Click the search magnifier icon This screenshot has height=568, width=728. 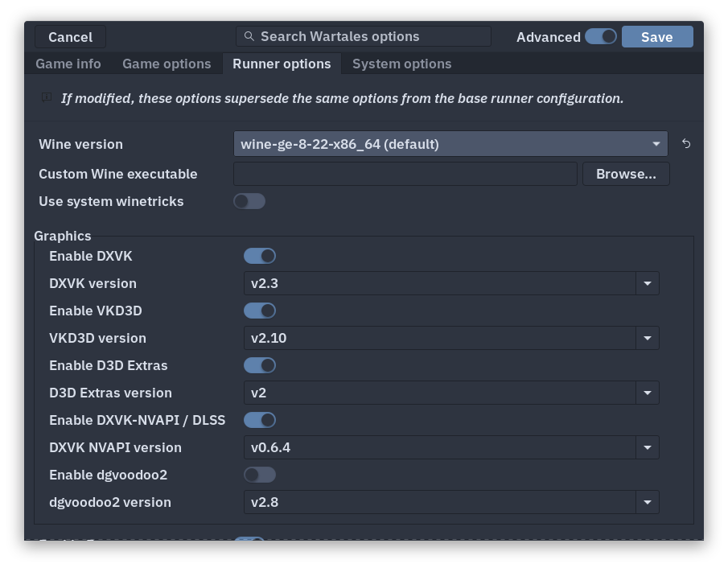[x=249, y=36]
